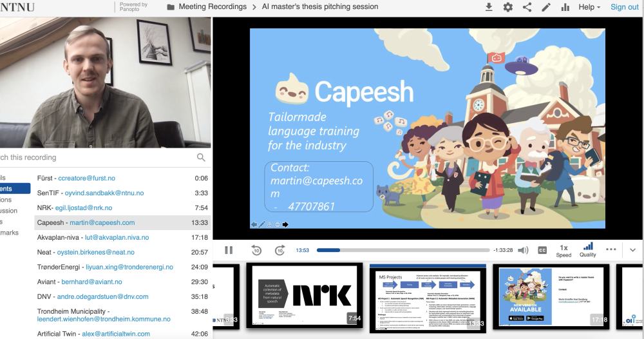Open the Help dropdown menu
The width and height of the screenshot is (644, 339).
click(589, 7)
